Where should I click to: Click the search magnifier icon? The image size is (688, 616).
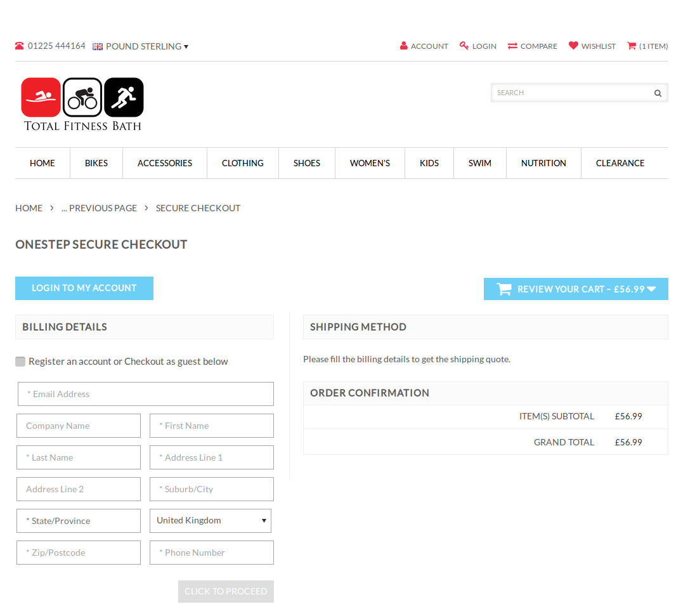[658, 93]
